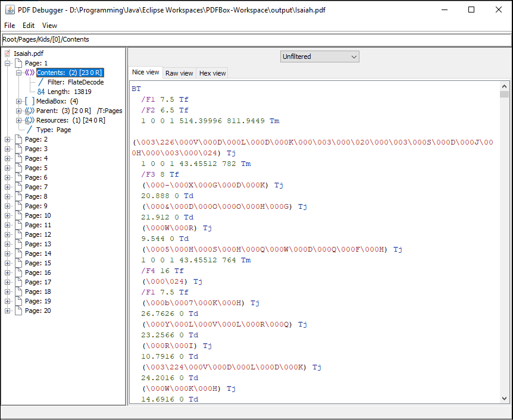Image resolution: width=513 pixels, height=420 pixels.
Task: Open the File menu
Action: [10, 26]
